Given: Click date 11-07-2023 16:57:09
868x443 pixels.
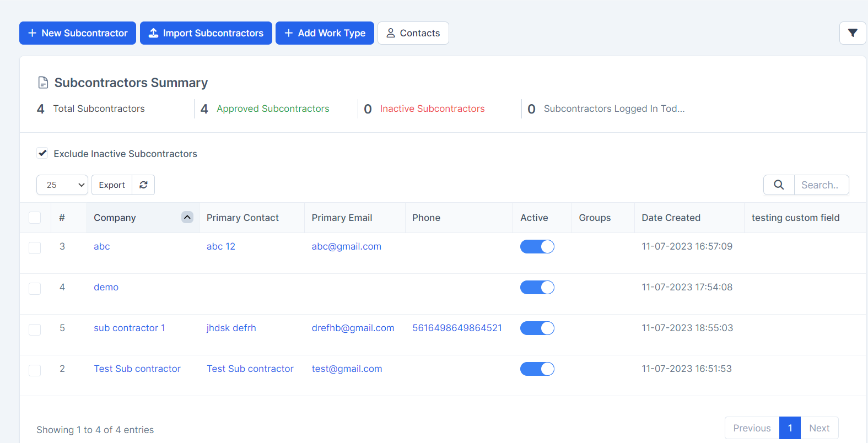Looking at the screenshot, I should coord(687,246).
